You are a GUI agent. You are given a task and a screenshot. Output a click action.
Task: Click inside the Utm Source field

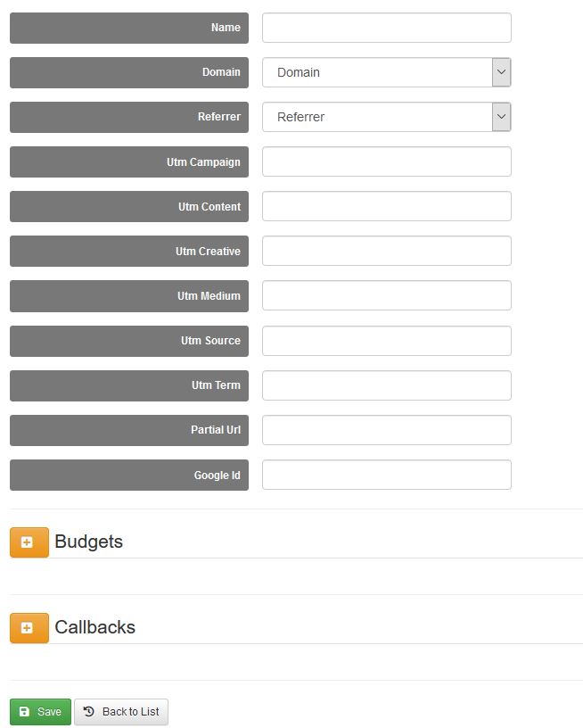pos(386,341)
